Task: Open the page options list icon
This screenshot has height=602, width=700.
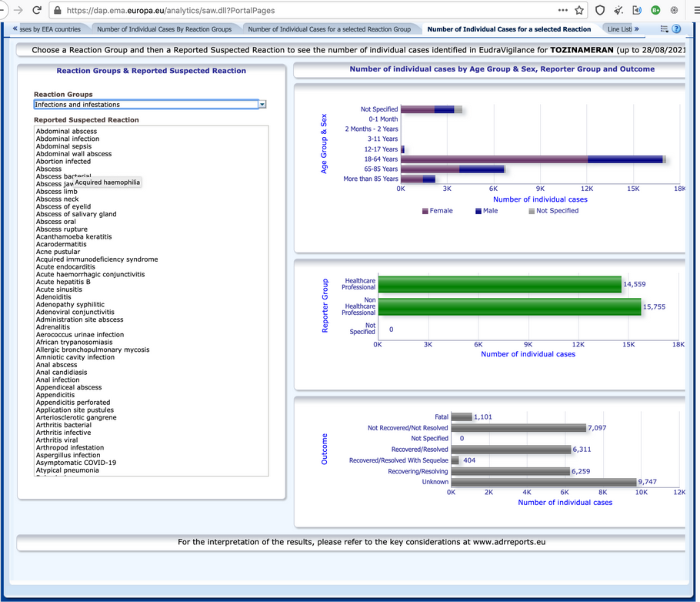Action: tap(665, 29)
